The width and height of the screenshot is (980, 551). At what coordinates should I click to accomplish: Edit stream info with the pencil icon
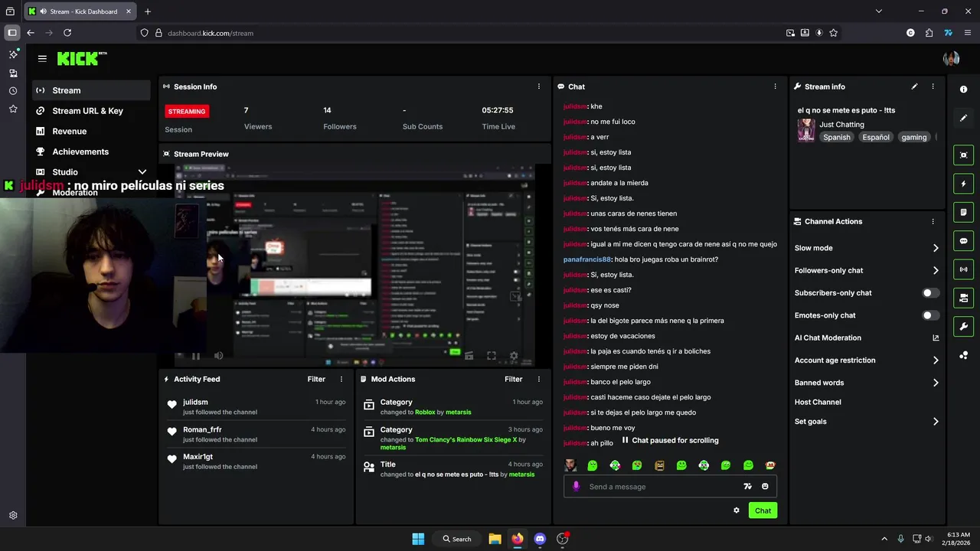pos(914,86)
